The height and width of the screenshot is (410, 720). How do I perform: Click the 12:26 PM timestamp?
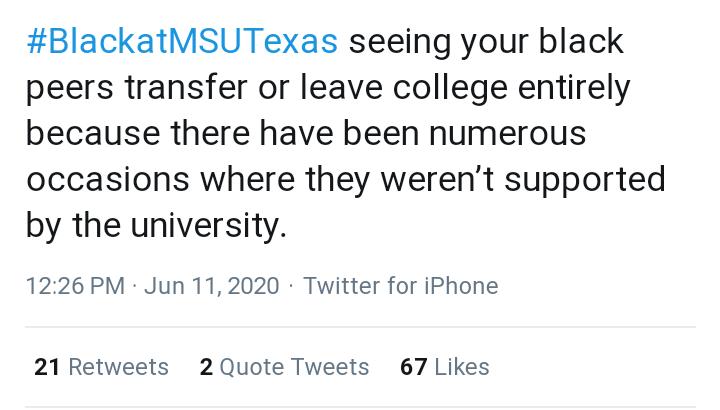[x=75, y=286]
